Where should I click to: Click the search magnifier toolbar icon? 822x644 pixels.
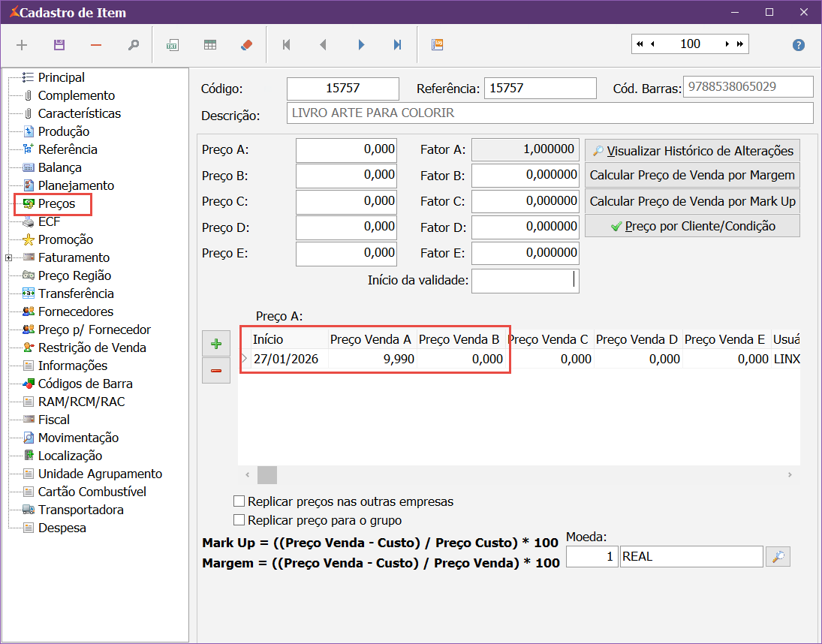134,45
